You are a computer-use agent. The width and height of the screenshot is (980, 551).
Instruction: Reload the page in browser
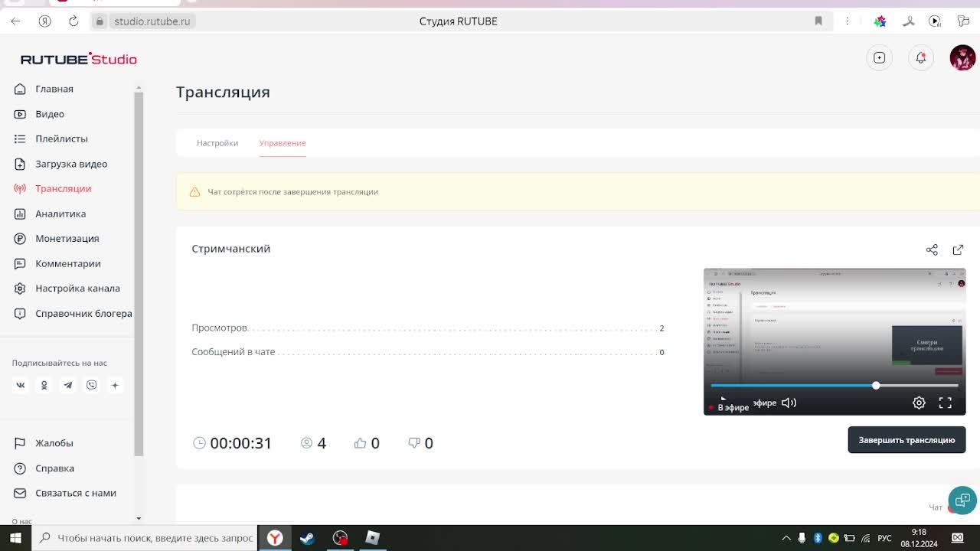(73, 21)
